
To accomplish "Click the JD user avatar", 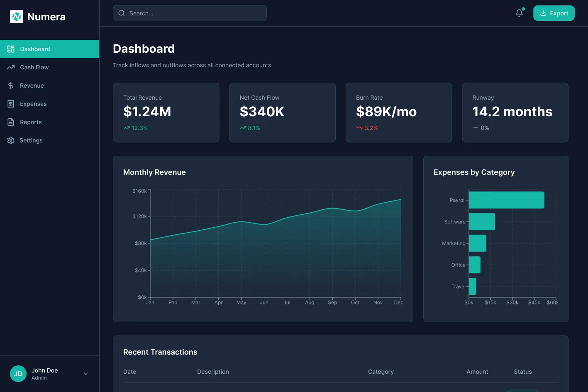I will coord(18,374).
